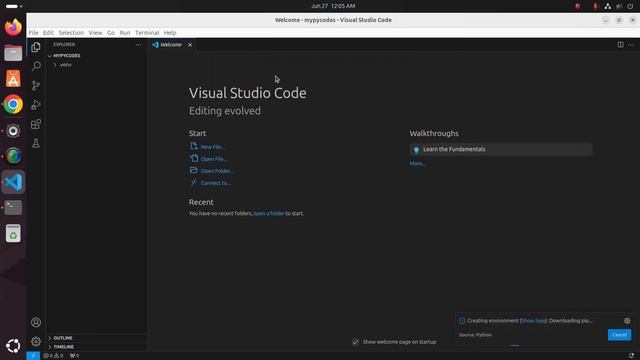This screenshot has height=360, width=640.
Task: Split the editor to the right
Action: click(620, 44)
